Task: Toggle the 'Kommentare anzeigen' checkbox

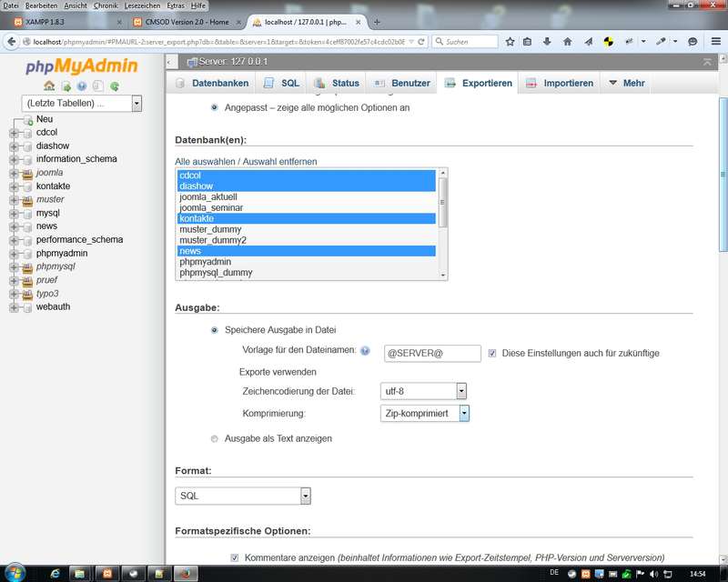Action: click(x=235, y=557)
